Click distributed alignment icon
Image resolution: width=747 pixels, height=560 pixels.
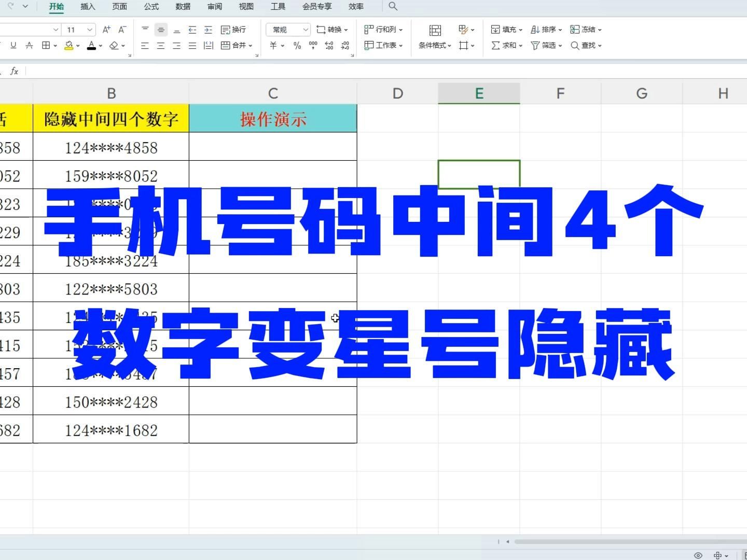click(x=209, y=46)
